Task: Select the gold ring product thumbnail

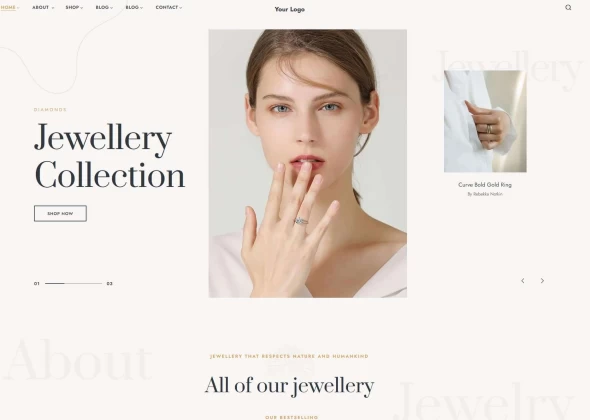Action: pos(485,121)
